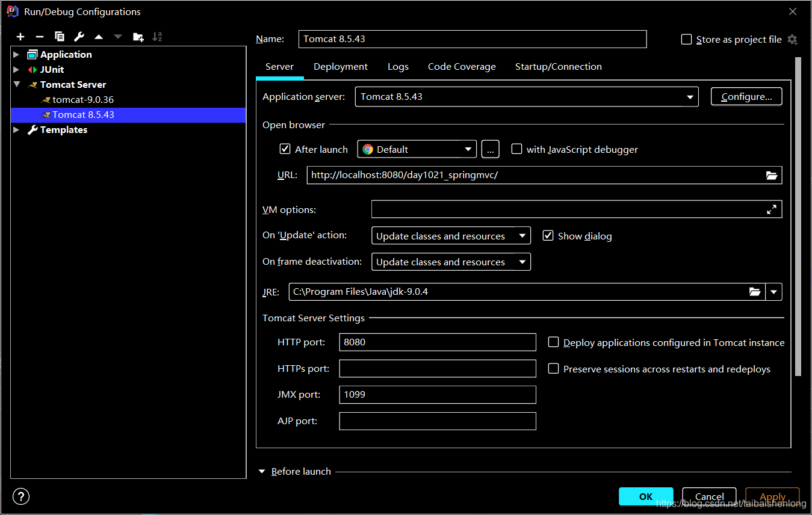Switch to the Logs tab
Viewport: 812px width, 515px height.
[x=398, y=67]
